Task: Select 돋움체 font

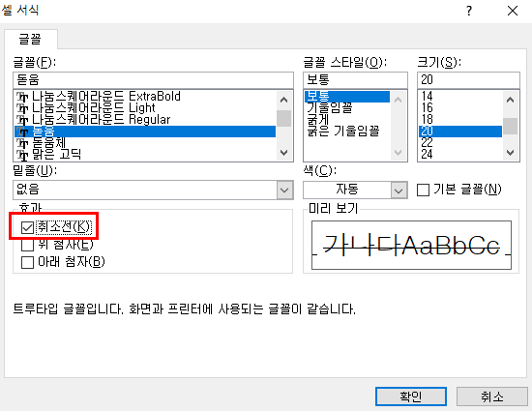Action: [x=145, y=143]
